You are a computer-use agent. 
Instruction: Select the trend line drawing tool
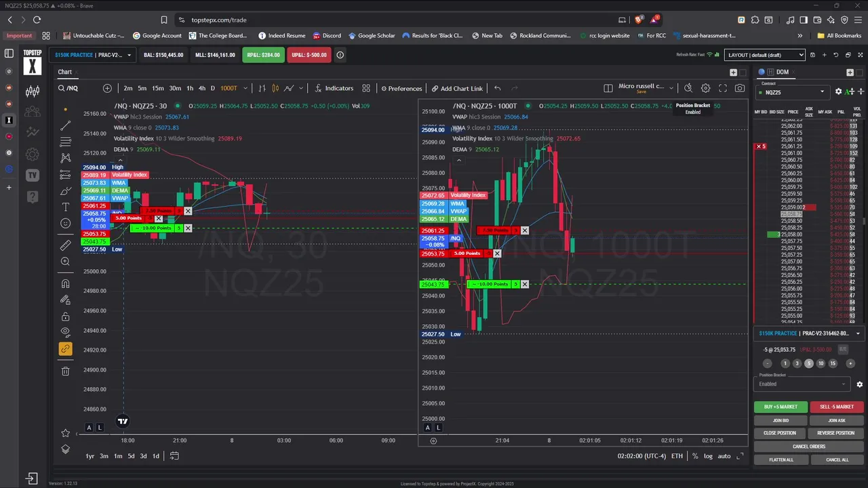click(x=65, y=125)
